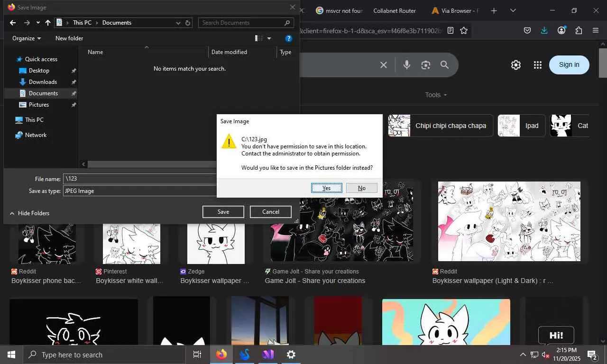This screenshot has height=364, width=607.
Task: Switch to the Via Browser tab
Action: tap(455, 10)
